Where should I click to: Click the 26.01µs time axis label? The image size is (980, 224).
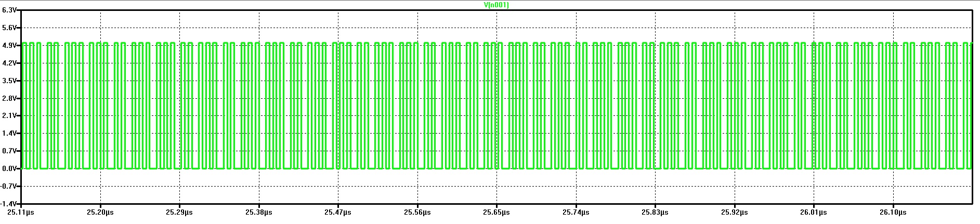tap(814, 212)
